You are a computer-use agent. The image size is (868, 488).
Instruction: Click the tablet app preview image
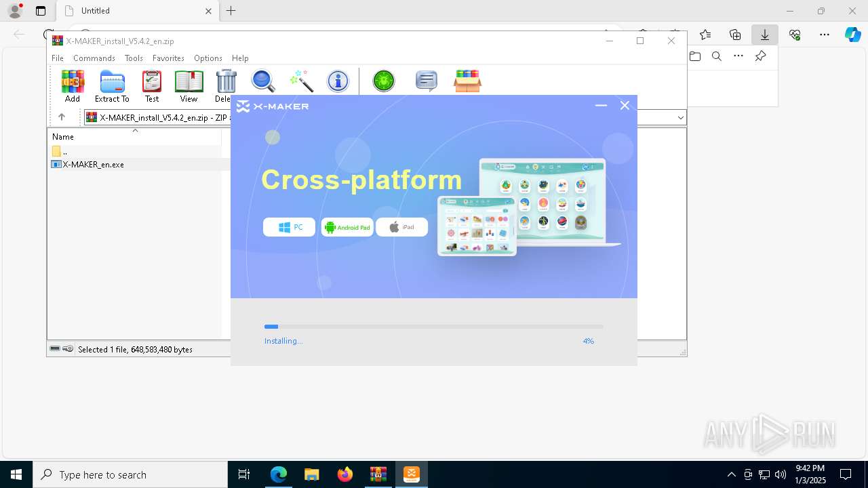pyautogui.click(x=477, y=226)
